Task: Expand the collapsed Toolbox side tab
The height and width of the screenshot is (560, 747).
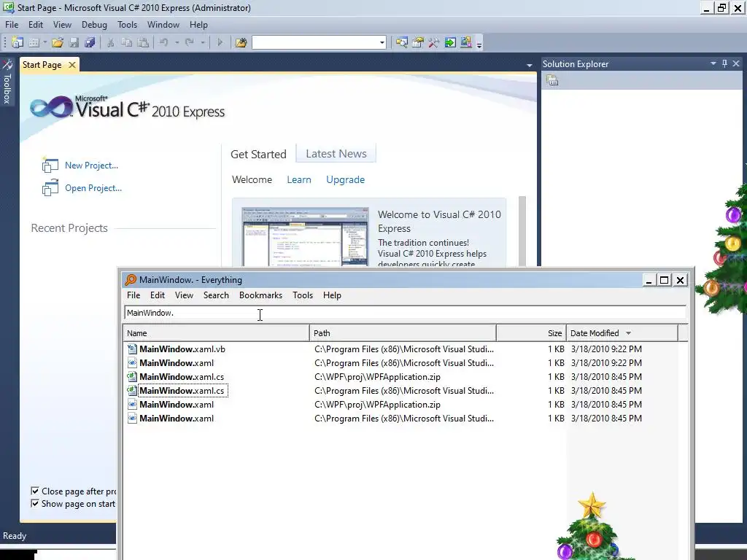Action: [x=7, y=82]
